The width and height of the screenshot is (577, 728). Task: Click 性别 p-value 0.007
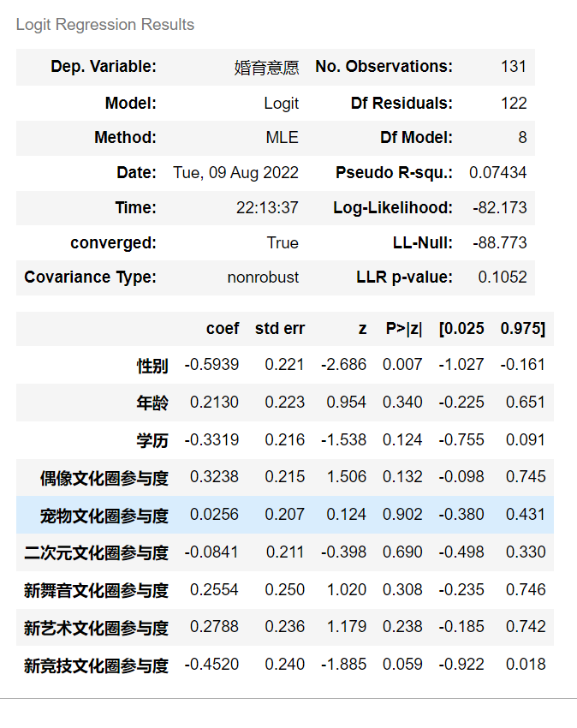(x=402, y=365)
